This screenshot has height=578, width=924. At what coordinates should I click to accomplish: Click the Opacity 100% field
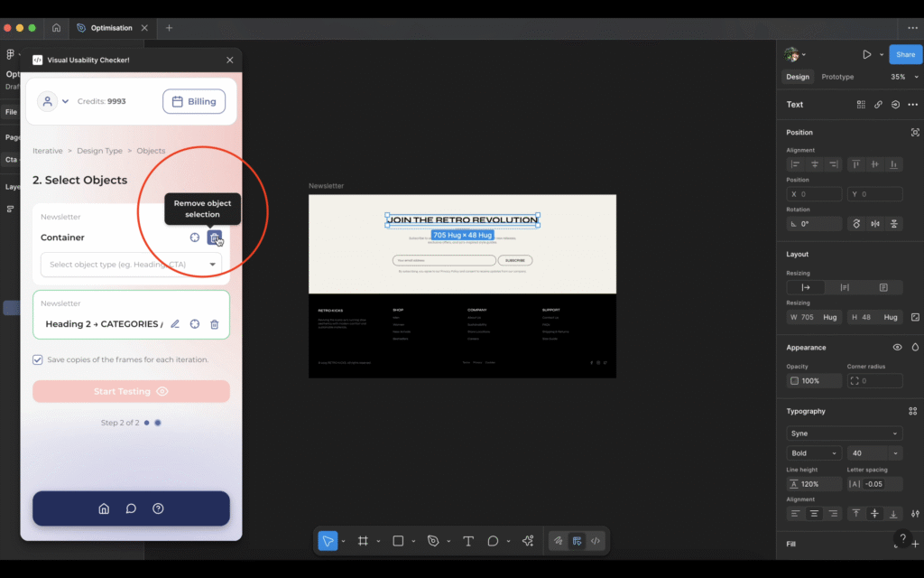pyautogui.click(x=812, y=381)
